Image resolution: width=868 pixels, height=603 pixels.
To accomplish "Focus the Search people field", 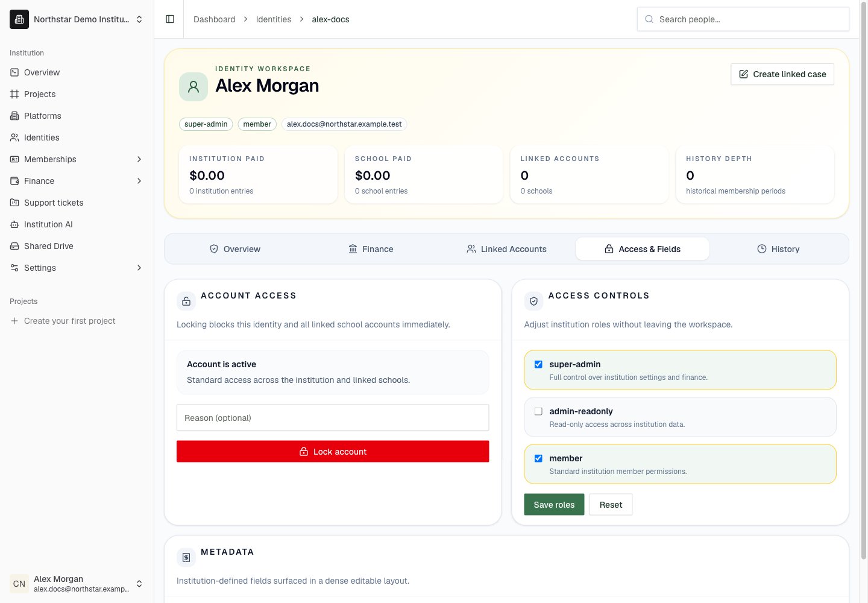I will 743,19.
